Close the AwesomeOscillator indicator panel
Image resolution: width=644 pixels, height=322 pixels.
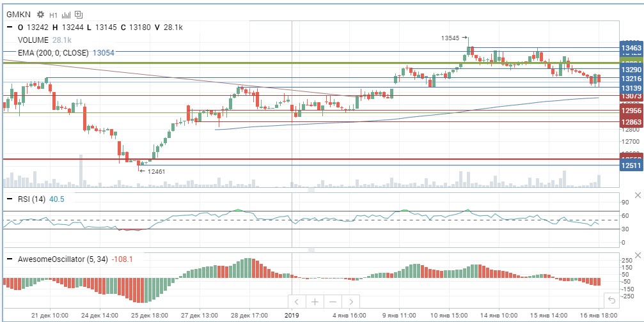coord(637,256)
